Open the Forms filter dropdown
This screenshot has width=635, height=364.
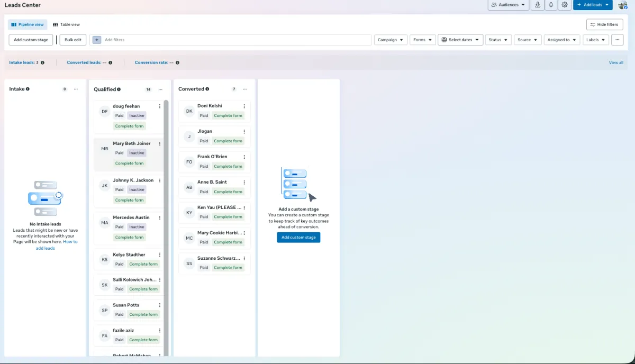(423, 40)
